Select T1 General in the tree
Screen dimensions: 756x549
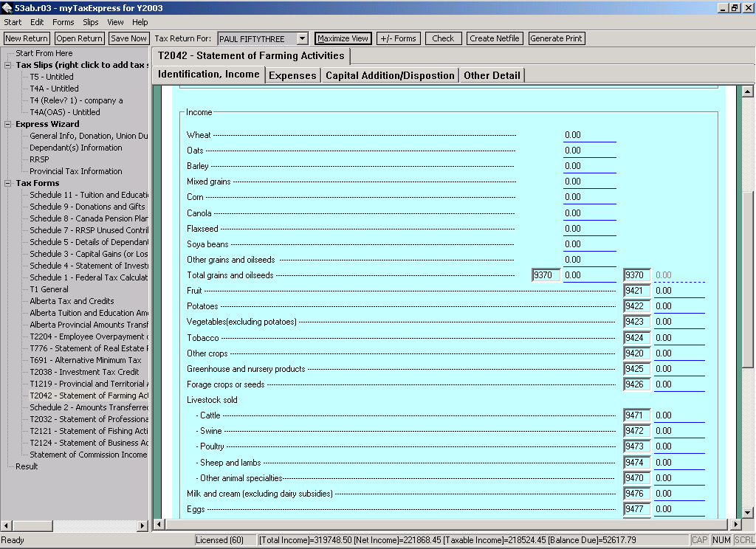point(49,289)
